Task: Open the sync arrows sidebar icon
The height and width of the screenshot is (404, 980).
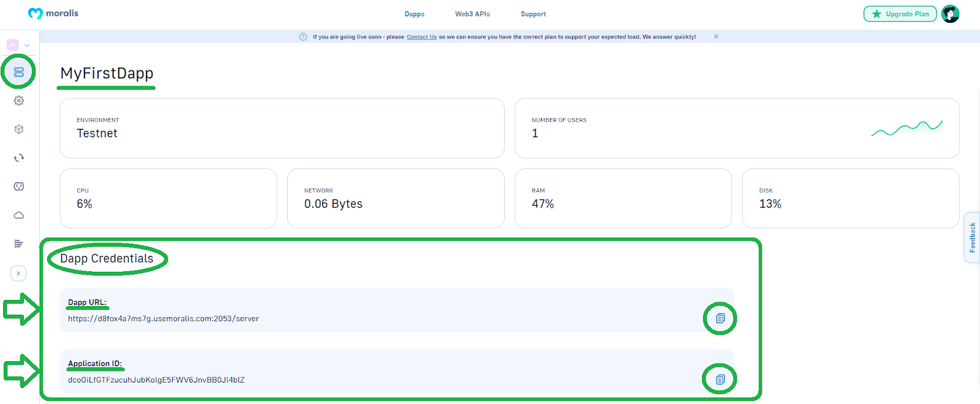Action: pyautogui.click(x=19, y=158)
